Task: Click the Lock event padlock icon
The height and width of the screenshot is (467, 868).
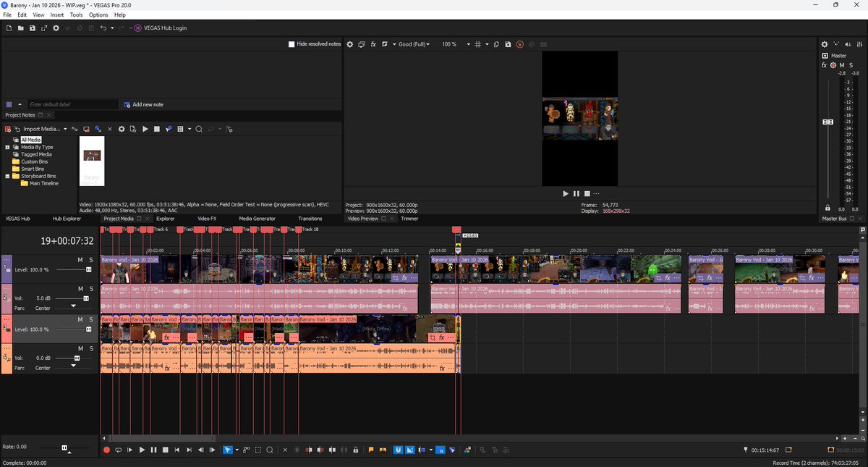Action: coord(355,450)
